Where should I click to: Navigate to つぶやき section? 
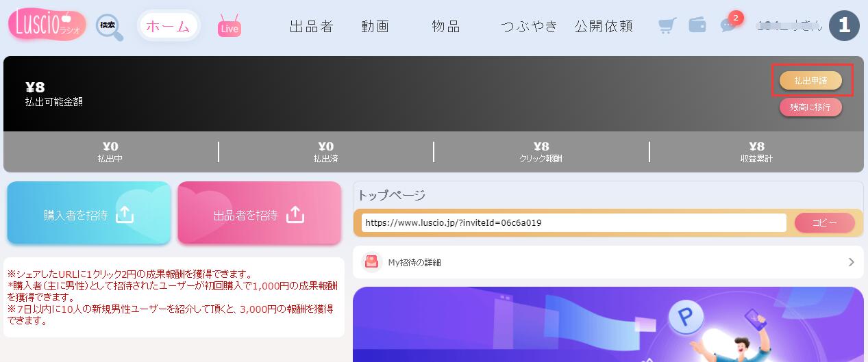pyautogui.click(x=529, y=27)
